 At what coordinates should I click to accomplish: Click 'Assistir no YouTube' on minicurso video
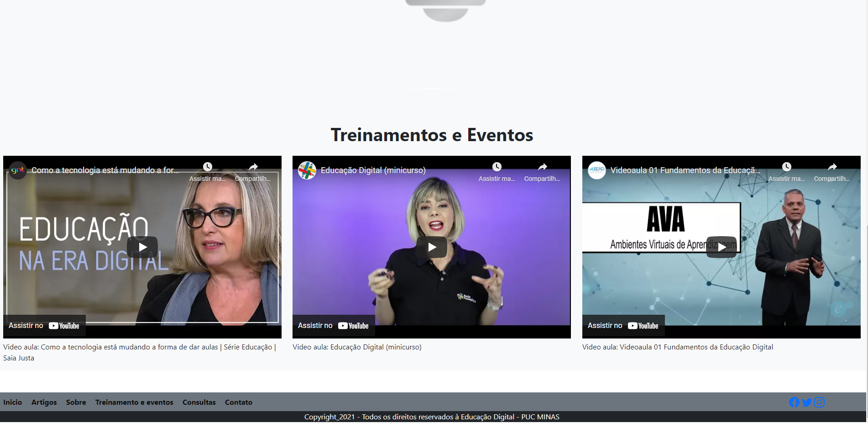[334, 326]
